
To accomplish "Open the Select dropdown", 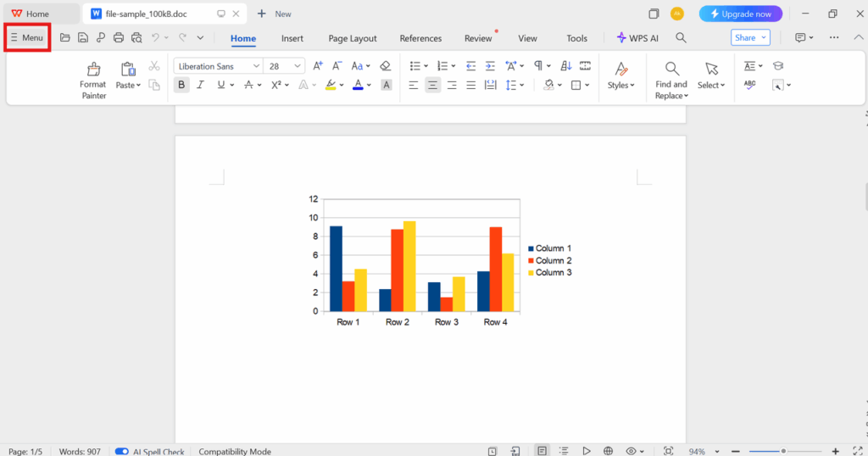I will pyautogui.click(x=711, y=75).
